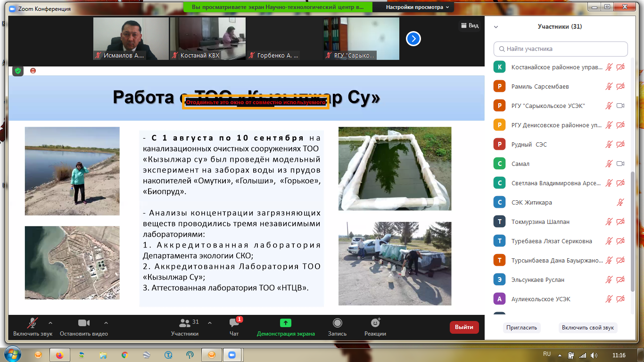Click the Zoom icon in the taskbar
This screenshot has height=362, width=644.
tap(231, 355)
